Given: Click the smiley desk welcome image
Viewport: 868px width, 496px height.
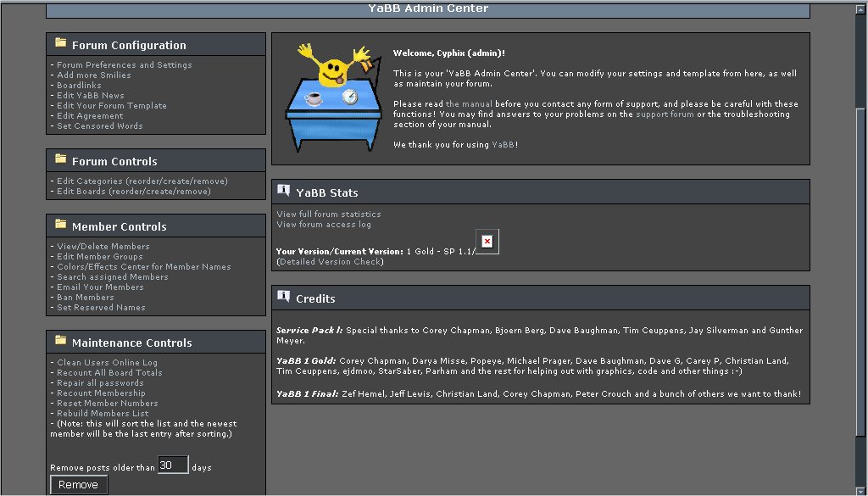Looking at the screenshot, I should pyautogui.click(x=334, y=96).
